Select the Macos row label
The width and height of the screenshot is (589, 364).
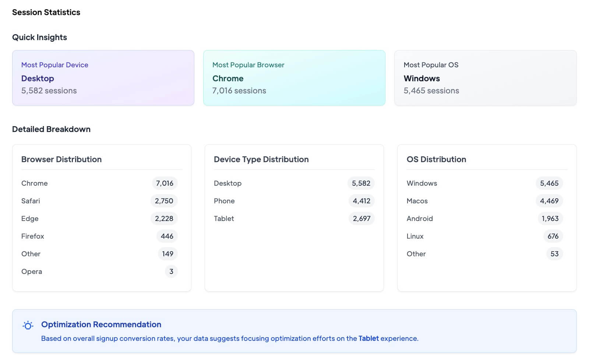417,201
